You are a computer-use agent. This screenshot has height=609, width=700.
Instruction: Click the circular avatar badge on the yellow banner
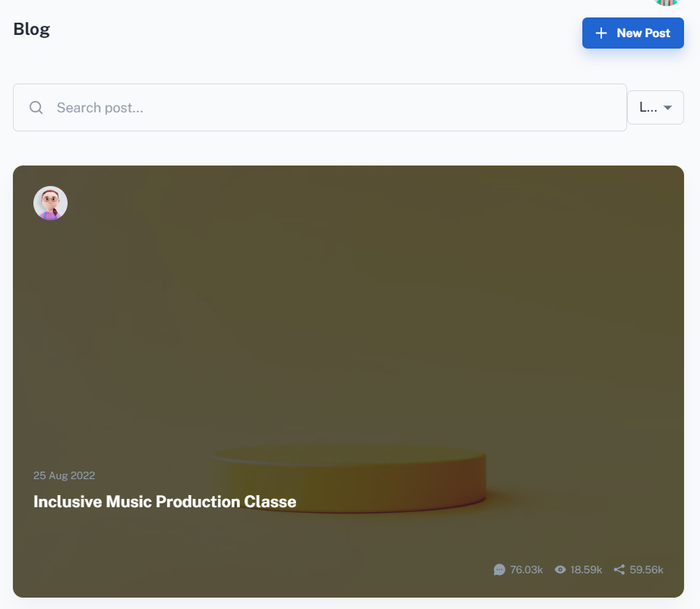pos(50,203)
